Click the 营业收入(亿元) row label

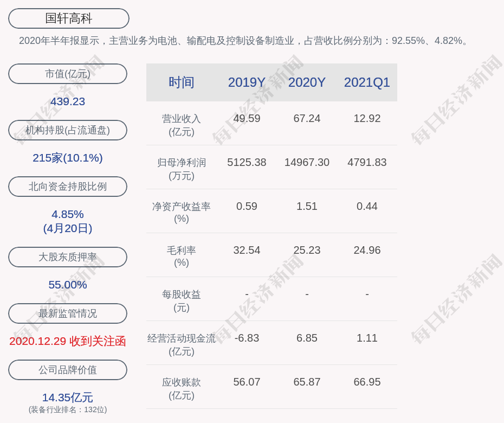click(x=182, y=125)
